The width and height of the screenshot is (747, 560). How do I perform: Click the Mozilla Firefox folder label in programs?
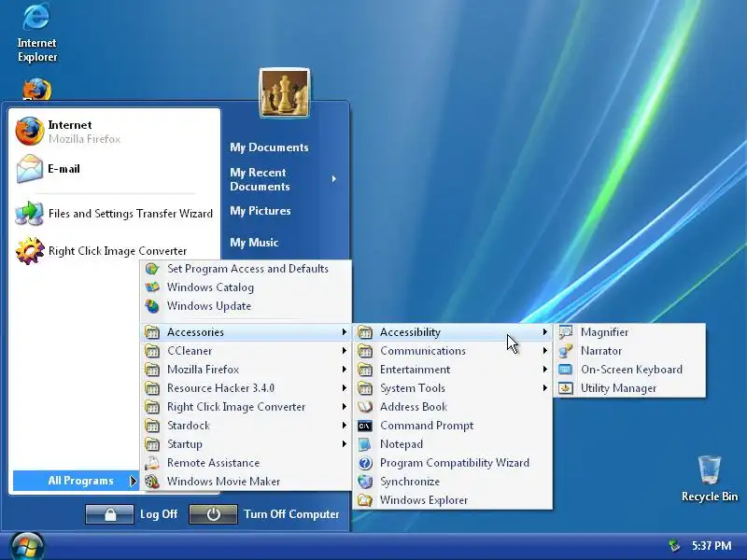203,370
